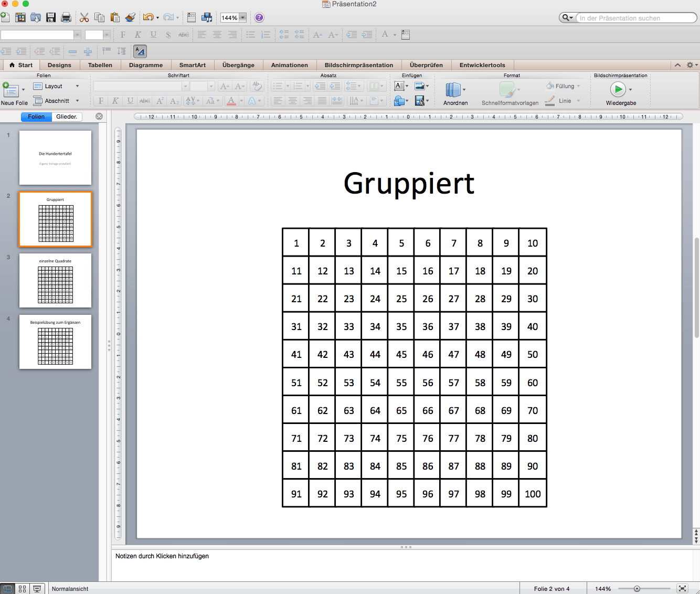Open the Entwicklertools tab

(482, 65)
